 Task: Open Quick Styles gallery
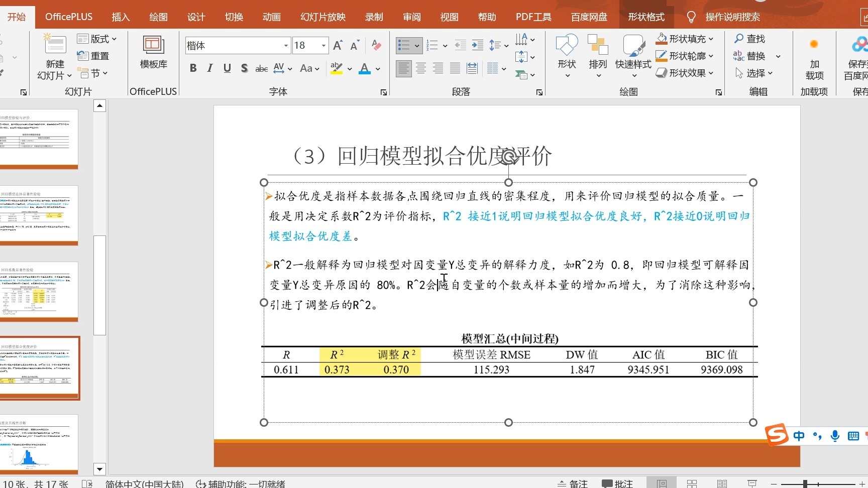(x=633, y=56)
